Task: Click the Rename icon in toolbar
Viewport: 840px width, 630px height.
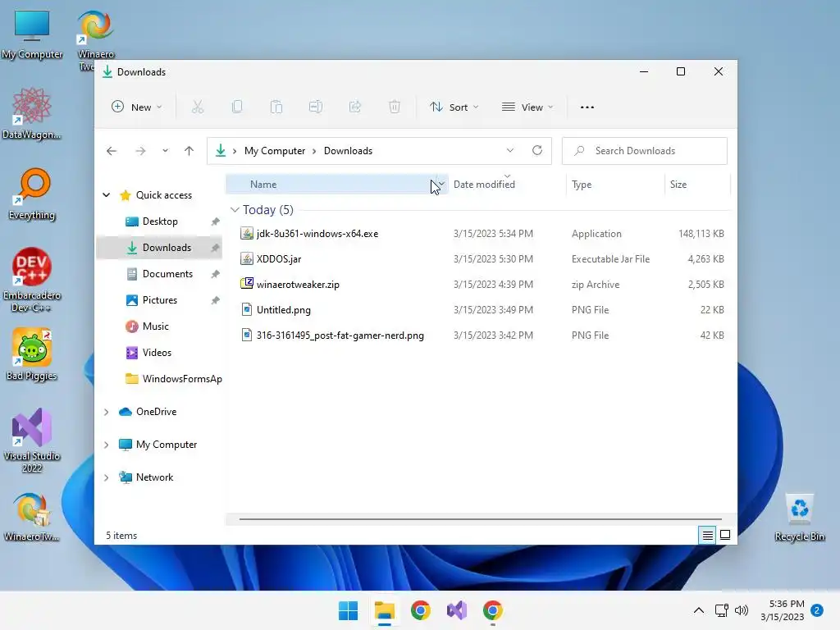Action: point(316,107)
